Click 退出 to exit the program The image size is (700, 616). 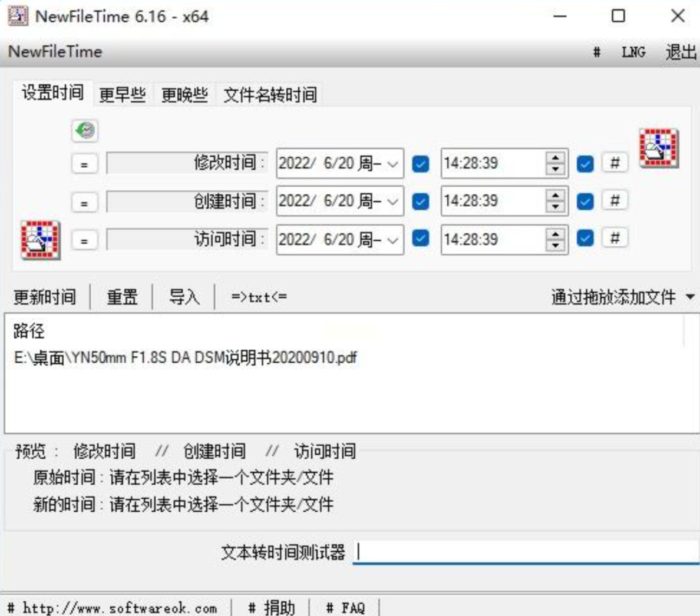pyautogui.click(x=681, y=52)
